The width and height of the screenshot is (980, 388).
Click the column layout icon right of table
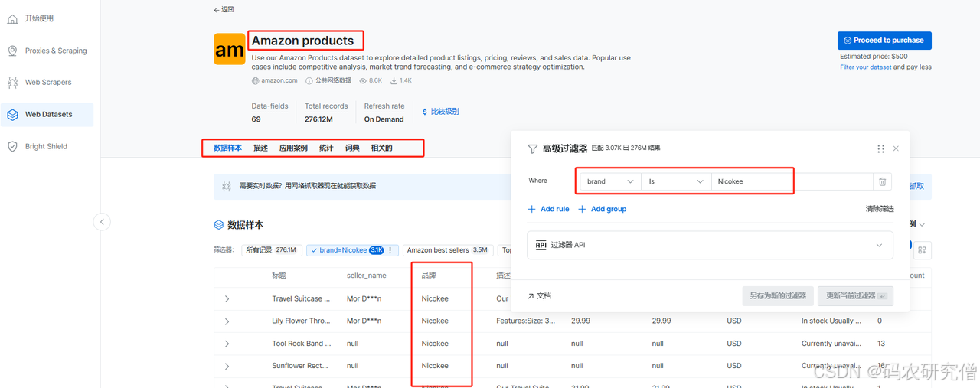point(922,249)
